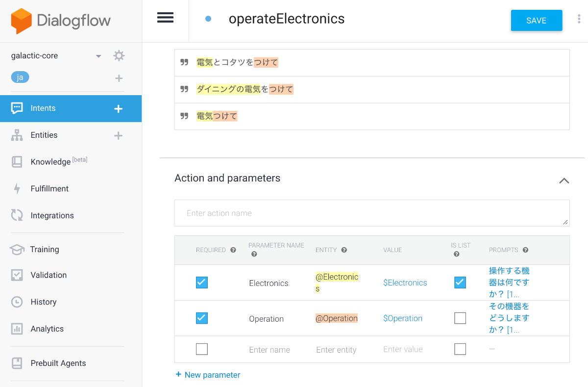The image size is (588, 387).
Task: Click the Operation parameter name
Action: pyautogui.click(x=266, y=319)
